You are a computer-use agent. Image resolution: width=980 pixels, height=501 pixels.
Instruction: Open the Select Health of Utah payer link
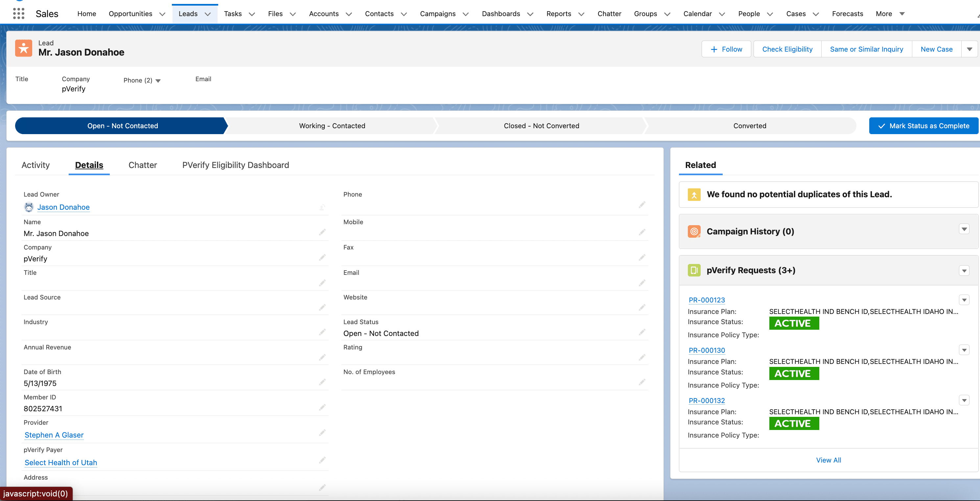pos(61,463)
